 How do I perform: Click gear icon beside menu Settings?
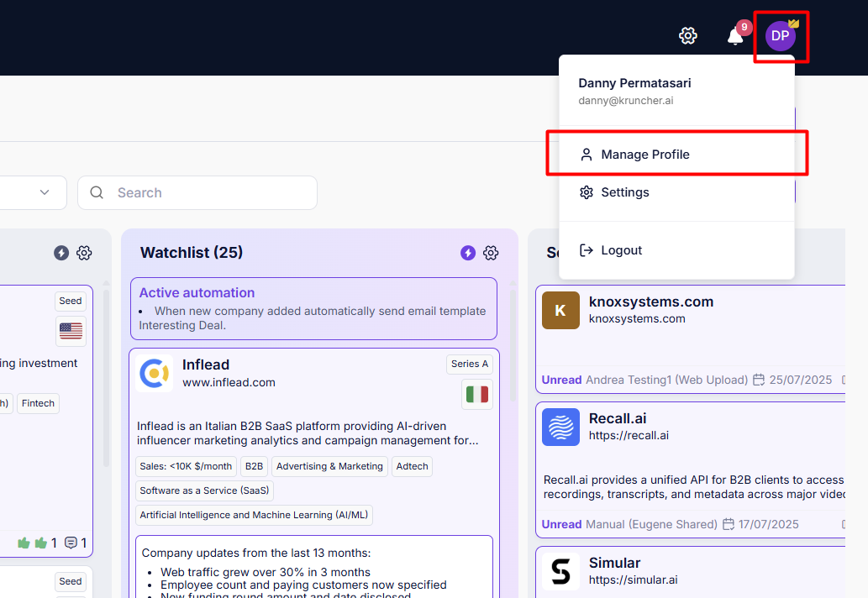[x=587, y=192]
